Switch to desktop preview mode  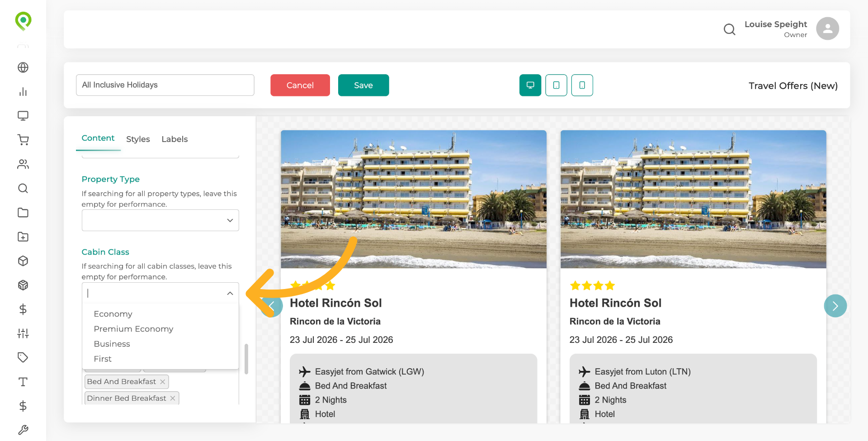click(530, 85)
